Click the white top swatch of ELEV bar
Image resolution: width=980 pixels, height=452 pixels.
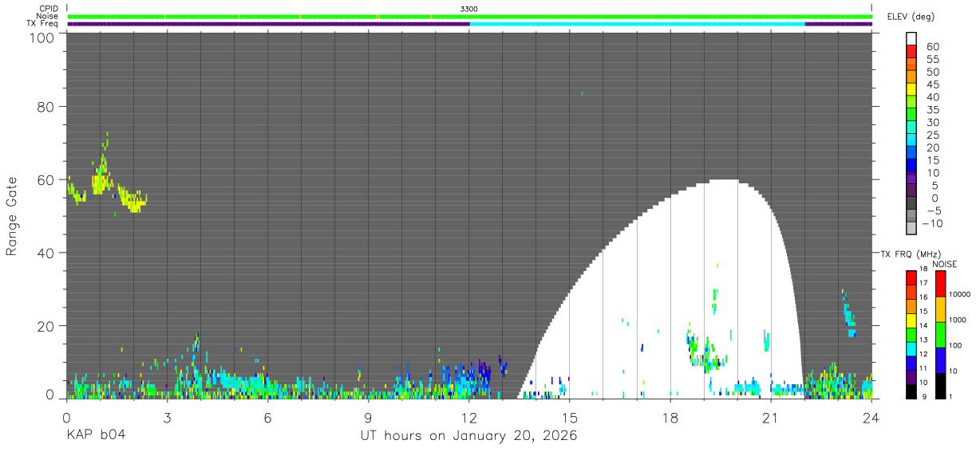[911, 39]
